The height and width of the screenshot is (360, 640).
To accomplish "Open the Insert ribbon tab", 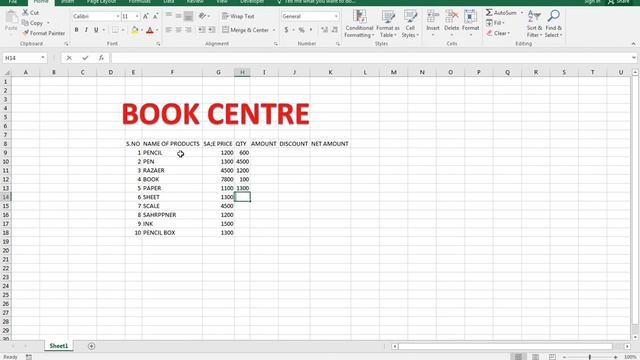I will 67,2.
